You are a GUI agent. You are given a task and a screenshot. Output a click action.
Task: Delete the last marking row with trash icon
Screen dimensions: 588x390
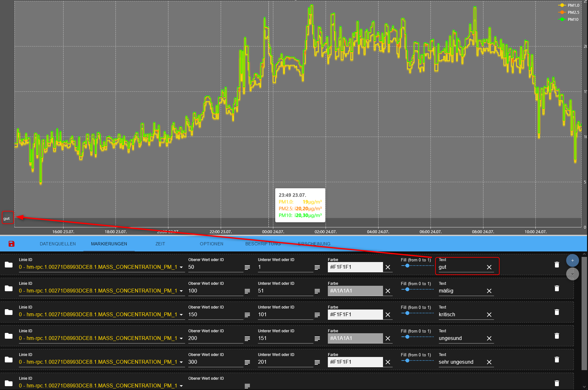pyautogui.click(x=557, y=383)
